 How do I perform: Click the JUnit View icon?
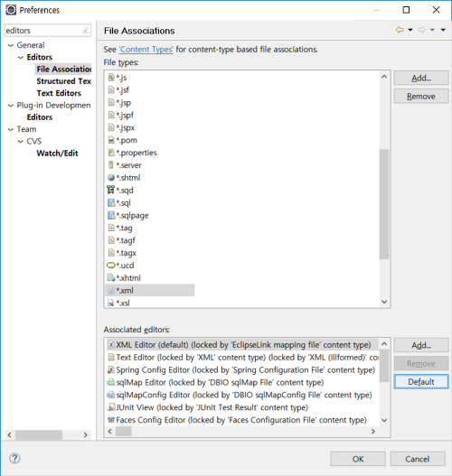click(111, 407)
